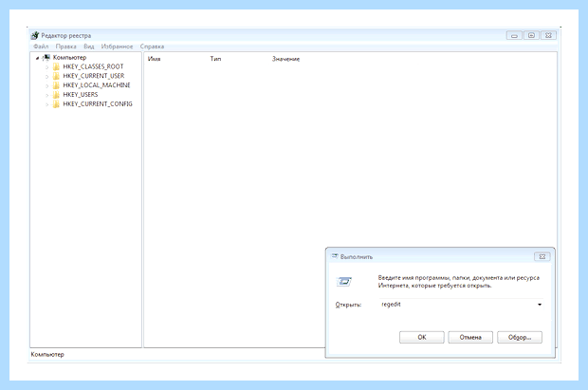Click the Открыть: label in Run dialog
Screen dimensions: 588x390
tap(348, 305)
